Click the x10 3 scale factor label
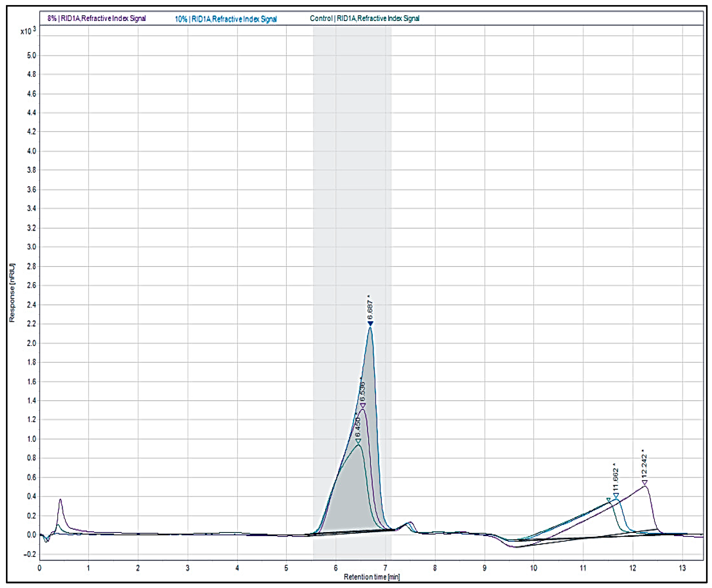 click(x=28, y=31)
